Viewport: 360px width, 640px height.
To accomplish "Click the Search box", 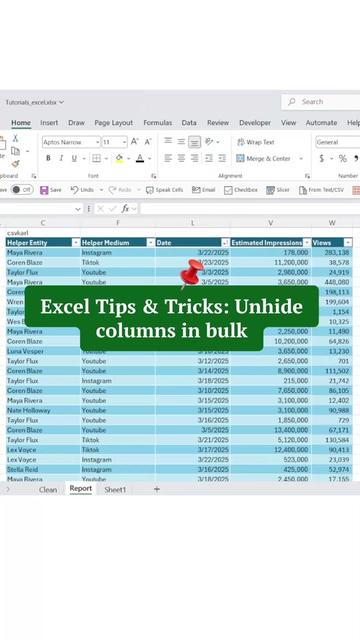I will (321, 102).
